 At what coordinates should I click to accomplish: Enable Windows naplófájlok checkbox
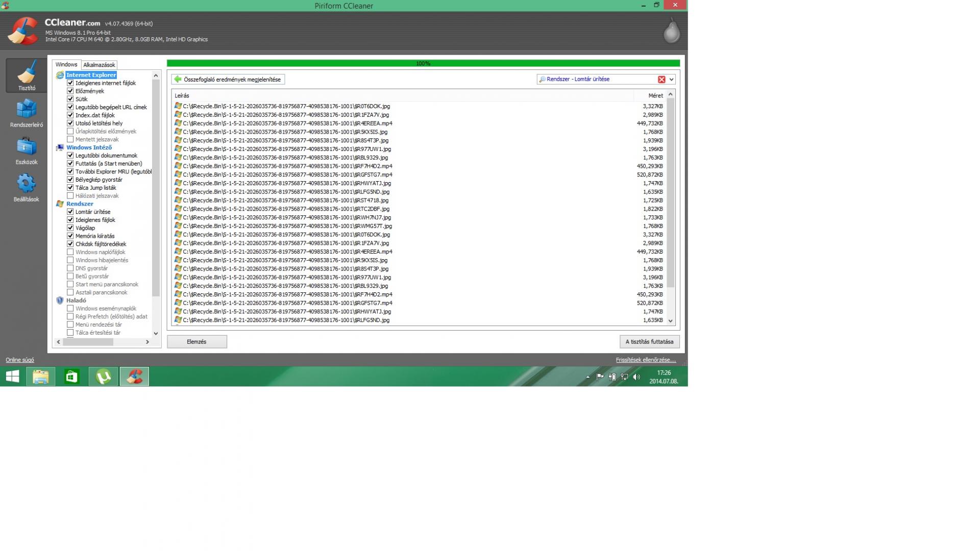pyautogui.click(x=70, y=252)
